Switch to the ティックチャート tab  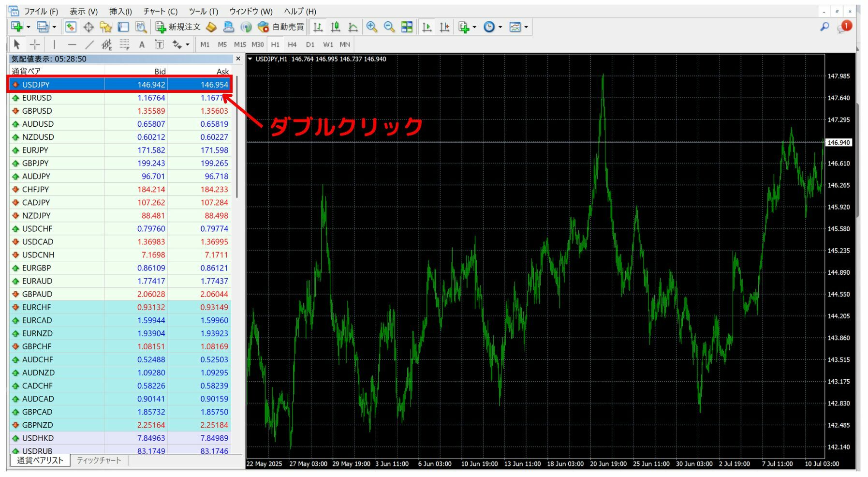[x=99, y=461]
